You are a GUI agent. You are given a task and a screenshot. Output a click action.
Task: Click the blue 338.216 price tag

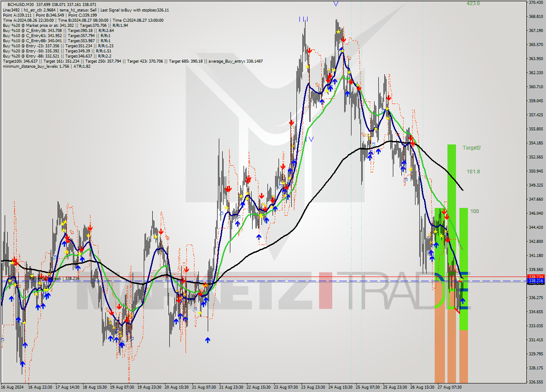pyautogui.click(x=536, y=281)
